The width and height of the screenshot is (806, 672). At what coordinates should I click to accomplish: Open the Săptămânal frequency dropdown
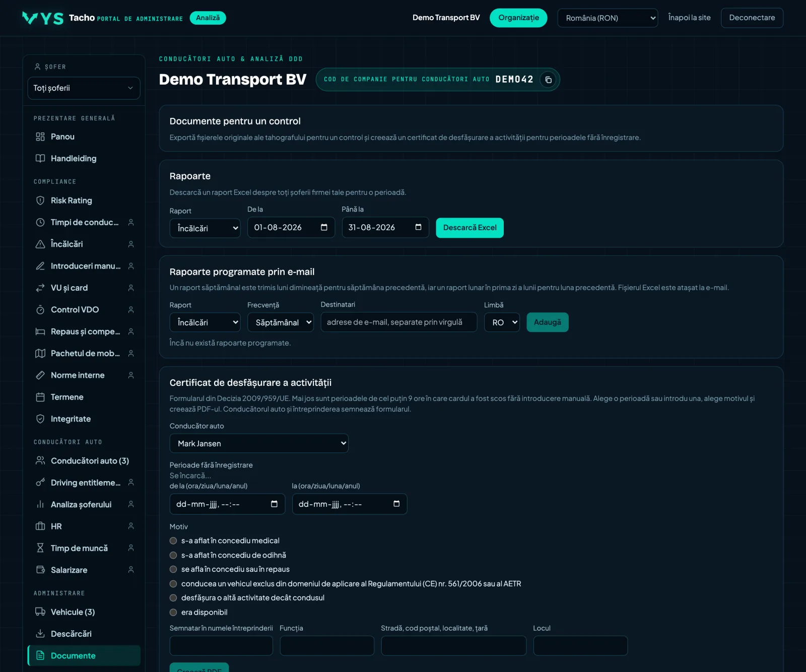281,322
